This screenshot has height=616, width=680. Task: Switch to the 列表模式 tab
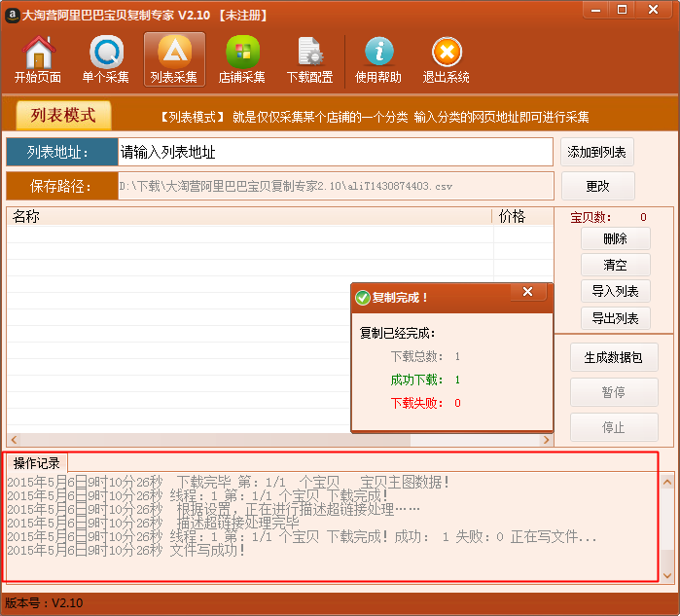[63, 116]
